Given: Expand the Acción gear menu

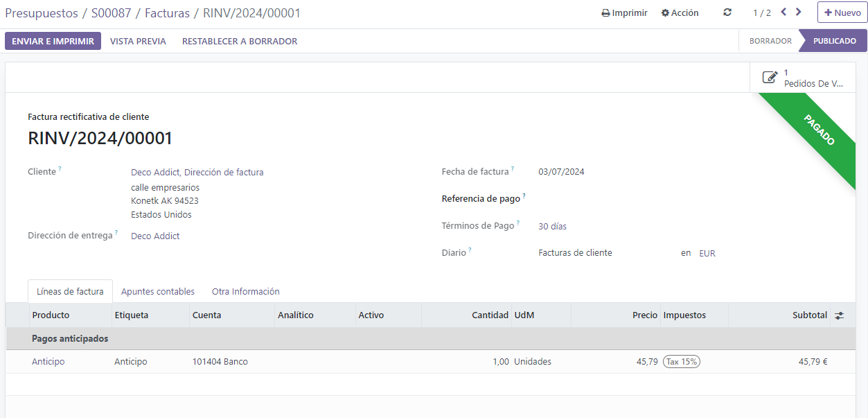Looking at the screenshot, I should pos(680,13).
